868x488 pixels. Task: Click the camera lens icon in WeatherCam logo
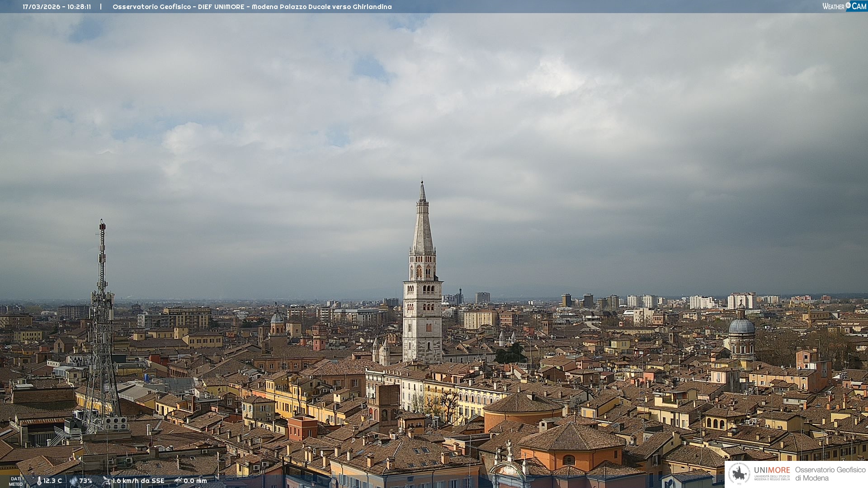click(848, 5)
